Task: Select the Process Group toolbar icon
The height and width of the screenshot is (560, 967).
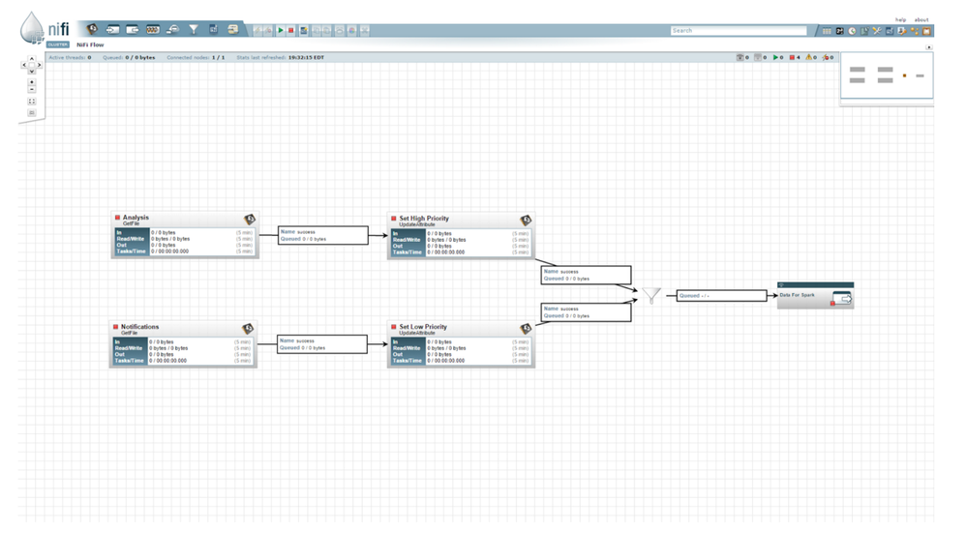Action: point(153,29)
